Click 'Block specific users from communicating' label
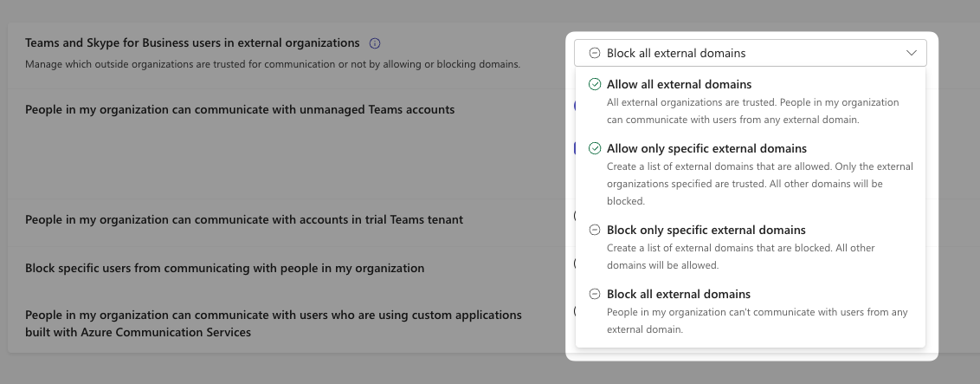This screenshot has height=384, width=980. pos(224,268)
